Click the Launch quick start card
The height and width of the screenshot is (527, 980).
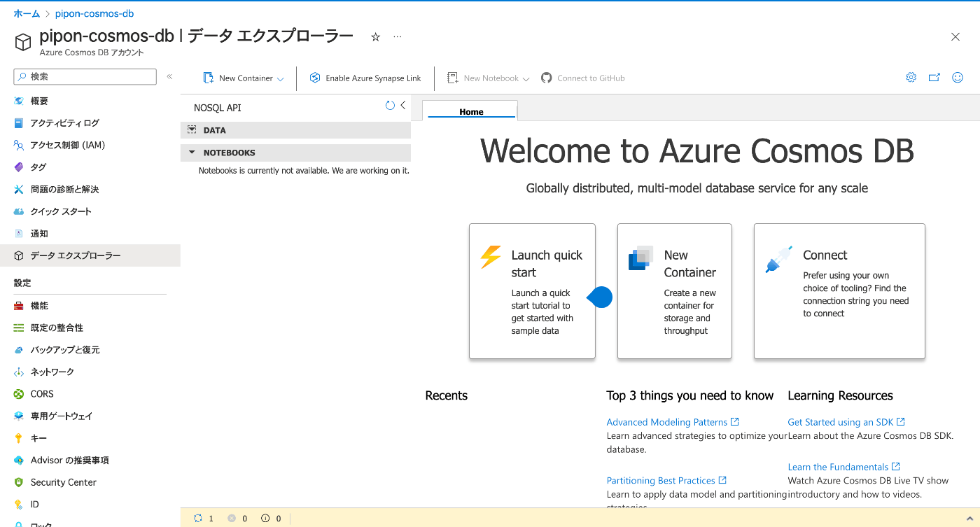click(532, 291)
